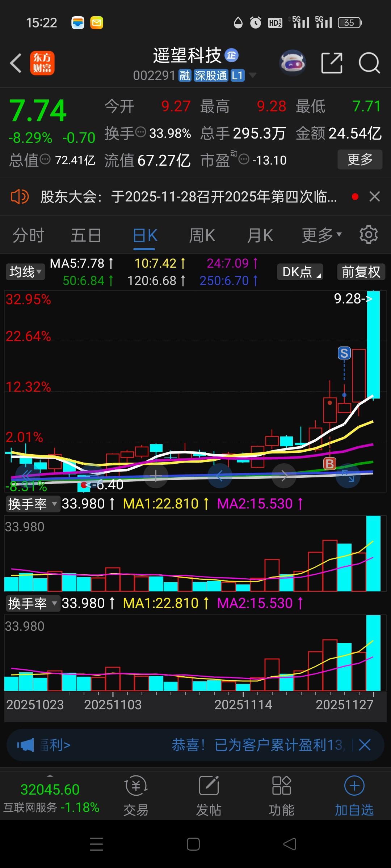The image size is (391, 868).
Task: Tap the 总值 info bubble icon
Action: click(x=45, y=159)
